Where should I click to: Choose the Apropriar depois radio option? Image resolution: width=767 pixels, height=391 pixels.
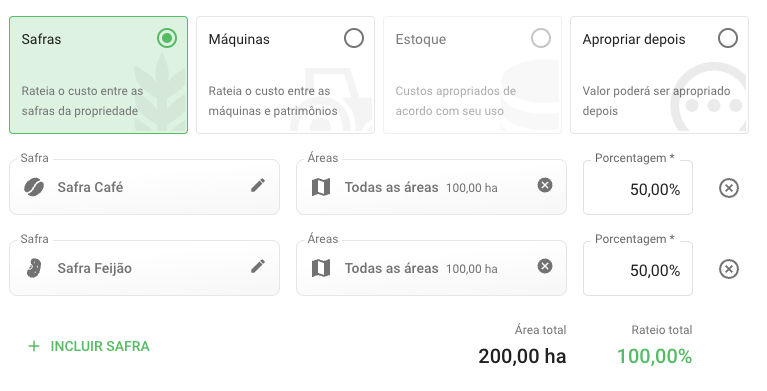[x=727, y=38]
